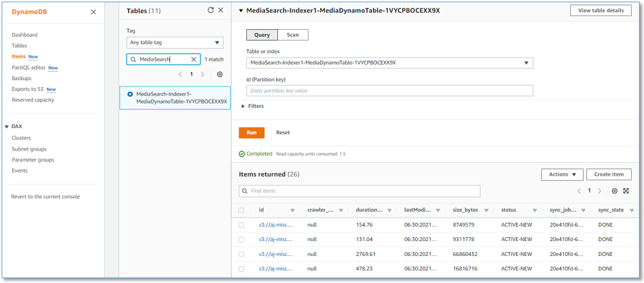Close the DynamoDB navigation sidebar
This screenshot has height=283, width=644.
94,12
